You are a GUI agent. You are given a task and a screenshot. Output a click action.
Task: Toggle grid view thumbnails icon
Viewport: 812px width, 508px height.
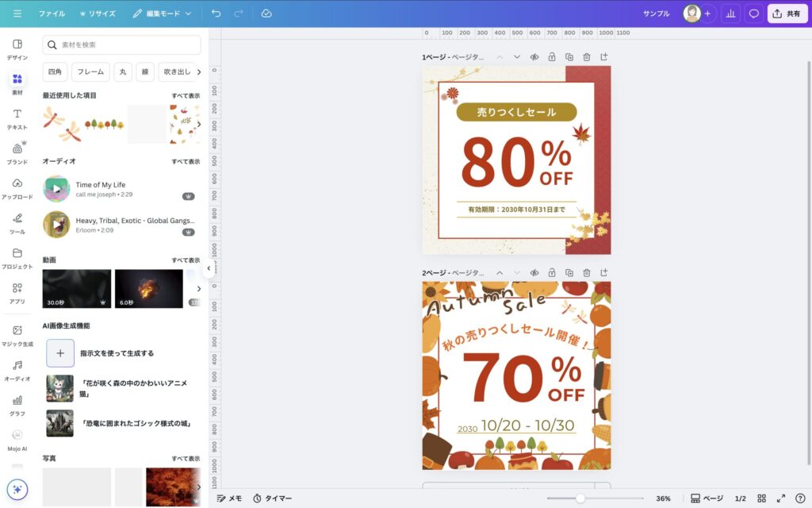761,498
